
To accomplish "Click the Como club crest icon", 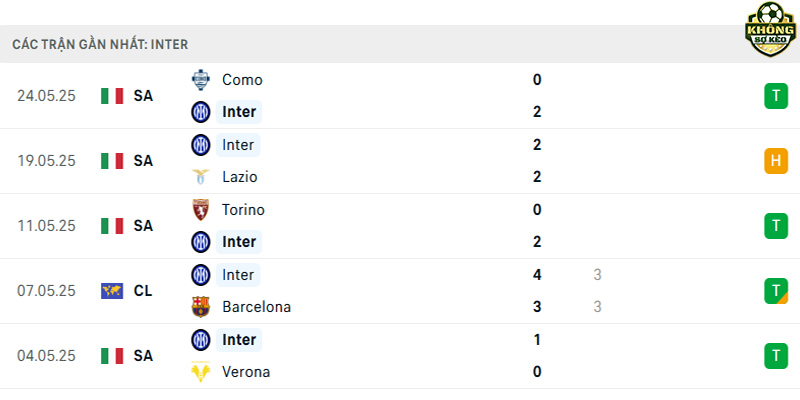I will (x=201, y=80).
